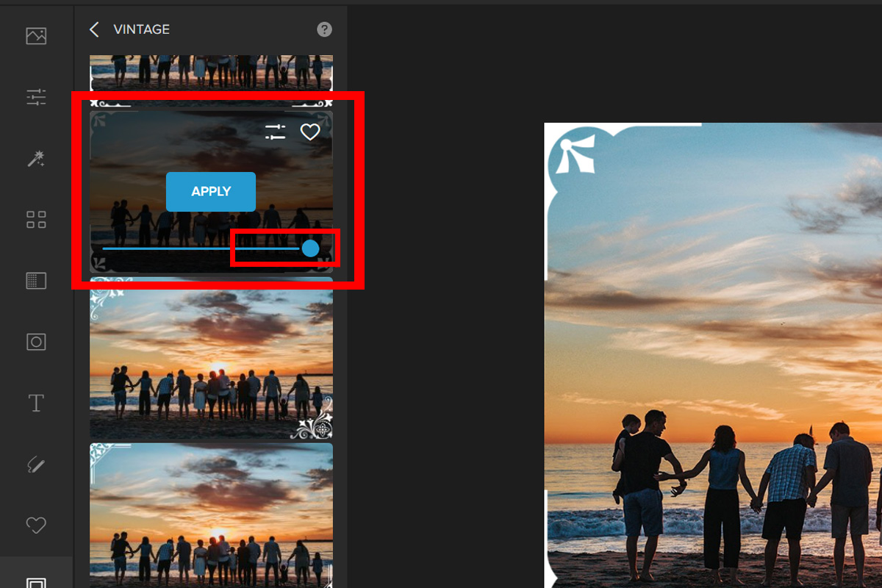This screenshot has width=882, height=588.
Task: Open the circle-in-square Overlays section in sidebar
Action: (36, 342)
